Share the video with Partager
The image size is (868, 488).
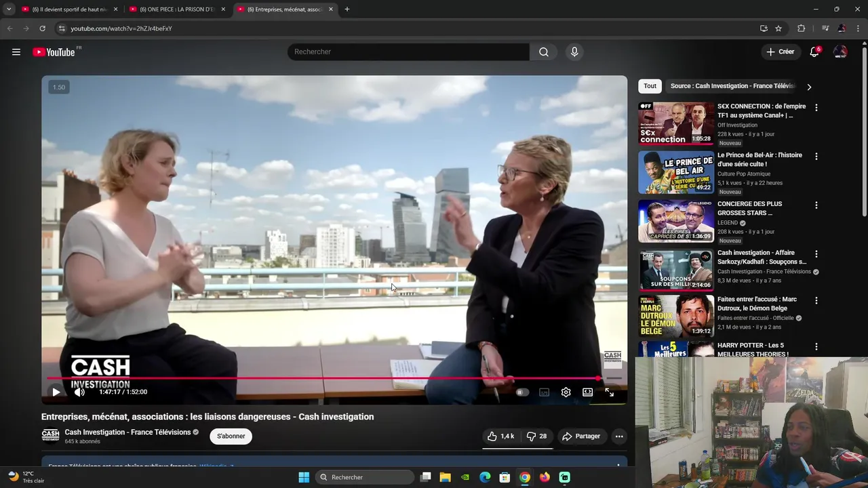(581, 436)
